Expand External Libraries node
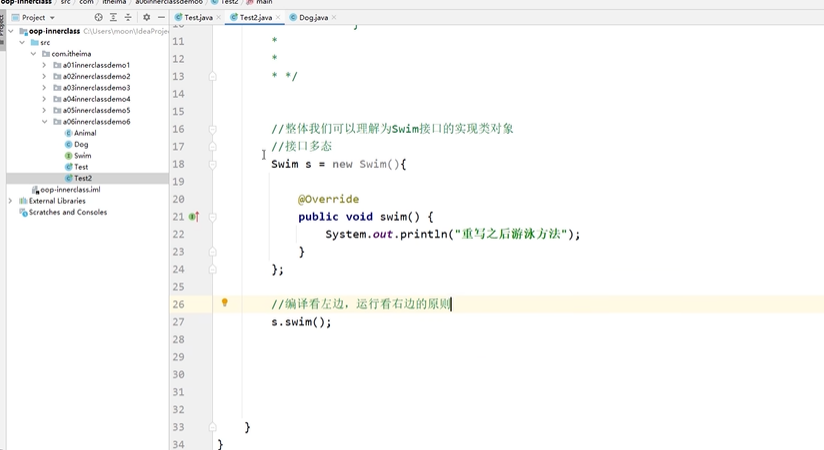824x450 pixels. click(10, 201)
